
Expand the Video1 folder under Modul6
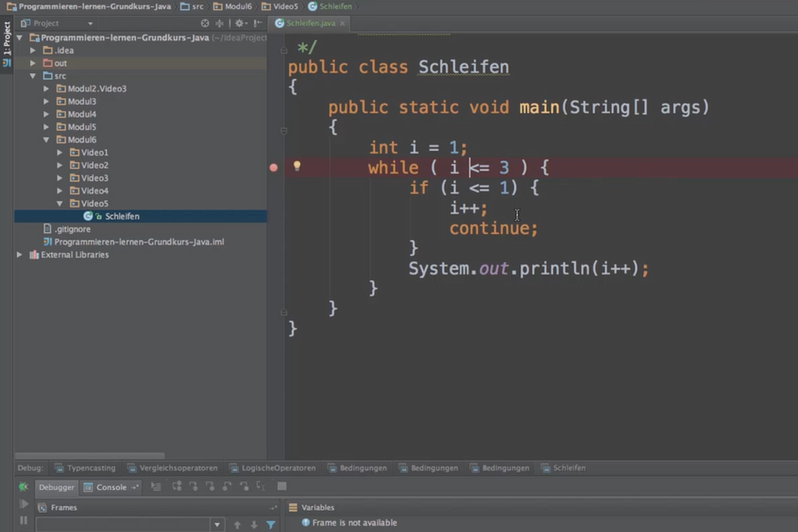pos(59,152)
